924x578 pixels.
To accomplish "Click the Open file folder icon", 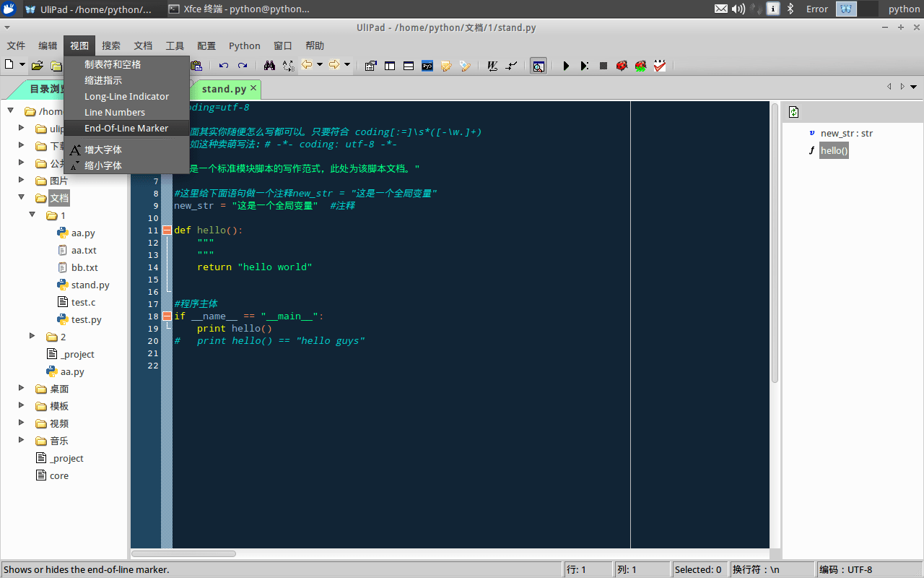I will pyautogui.click(x=37, y=66).
